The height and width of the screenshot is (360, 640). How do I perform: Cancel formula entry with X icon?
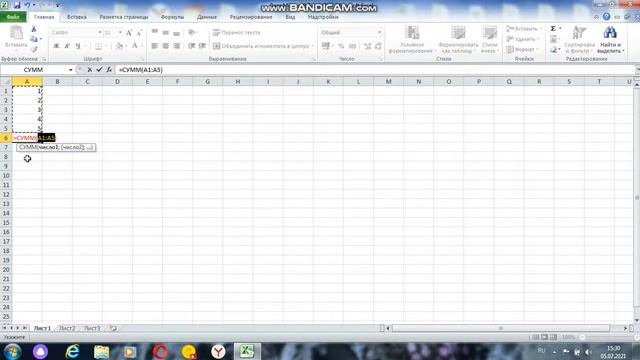pos(89,70)
